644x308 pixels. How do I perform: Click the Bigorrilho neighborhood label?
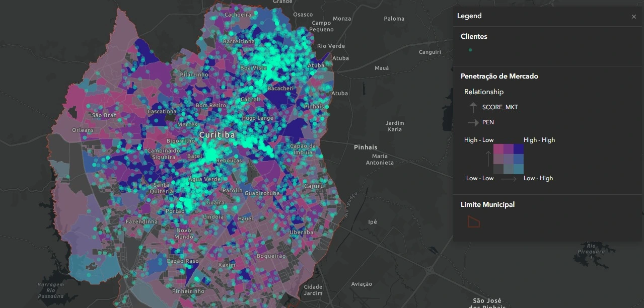click(180, 141)
